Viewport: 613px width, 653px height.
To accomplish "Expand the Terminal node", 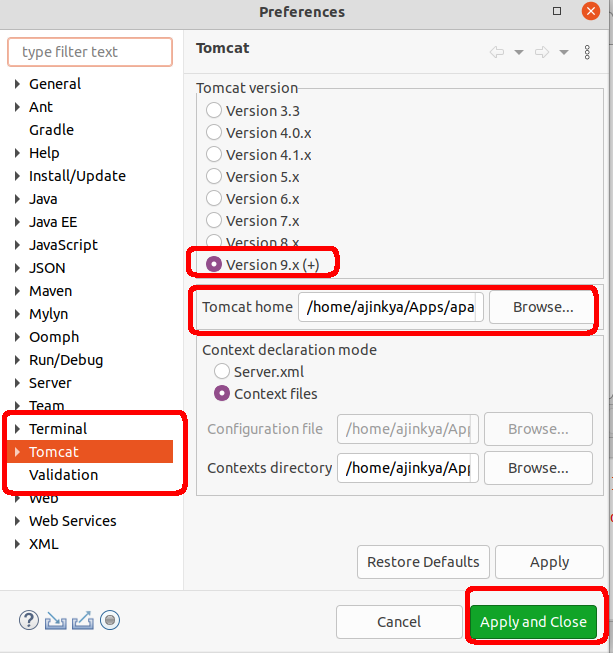I will click(17, 429).
